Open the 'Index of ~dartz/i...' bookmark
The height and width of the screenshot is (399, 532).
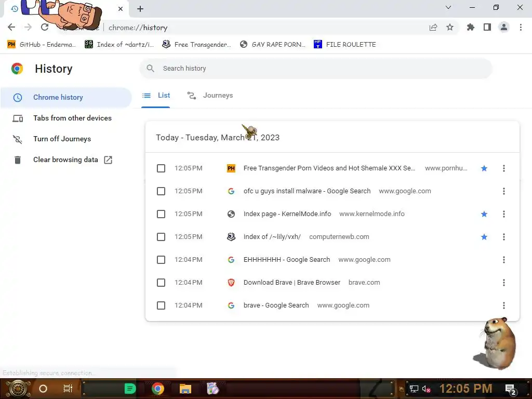point(119,45)
